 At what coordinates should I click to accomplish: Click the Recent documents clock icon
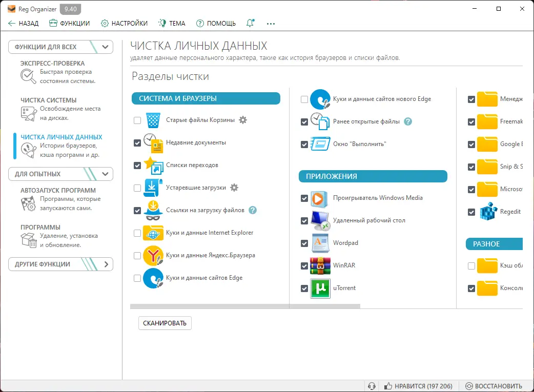click(x=153, y=142)
